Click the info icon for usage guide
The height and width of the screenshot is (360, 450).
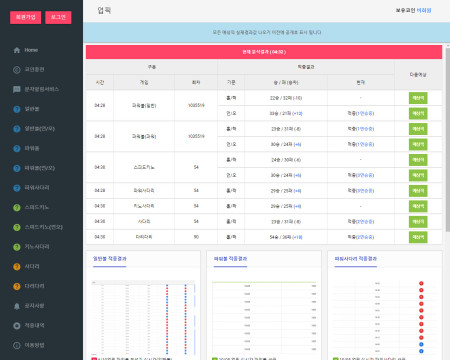click(17, 345)
